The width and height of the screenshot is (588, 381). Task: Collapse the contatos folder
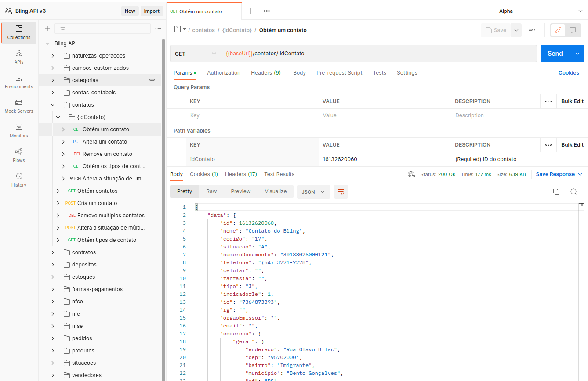pos(53,105)
